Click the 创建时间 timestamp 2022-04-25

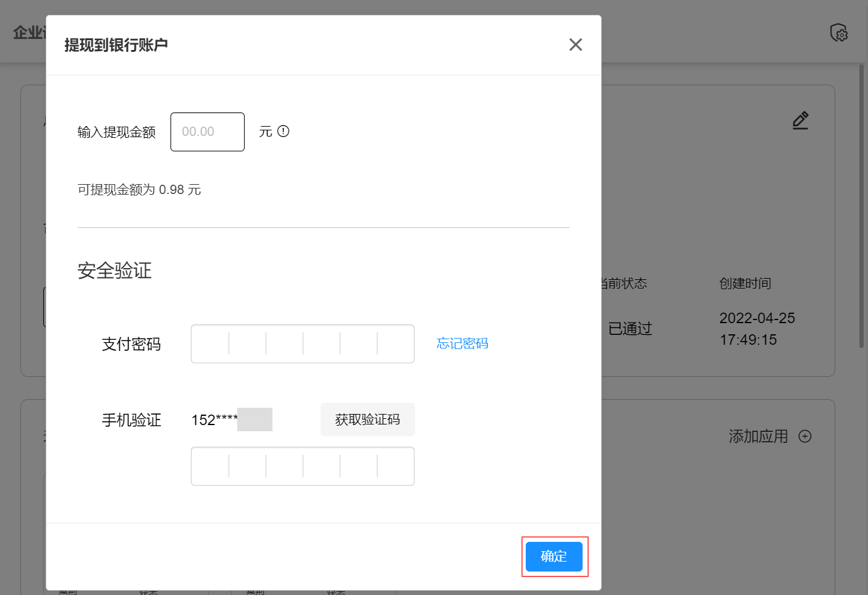point(757,318)
